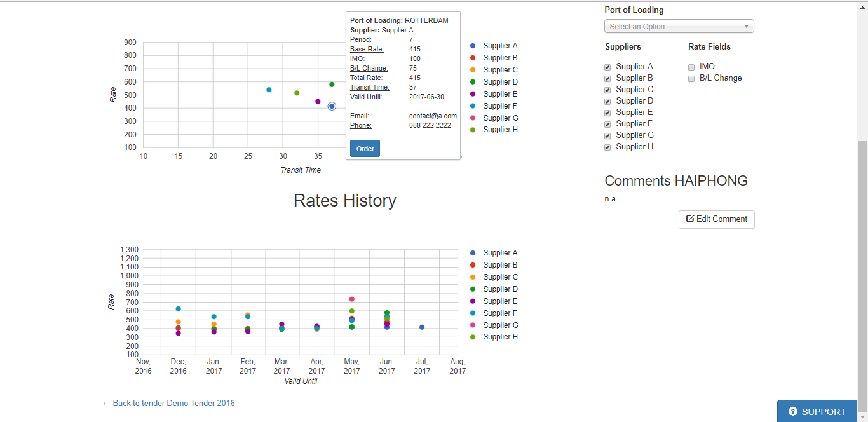Click the Edit Comment button

716,219
